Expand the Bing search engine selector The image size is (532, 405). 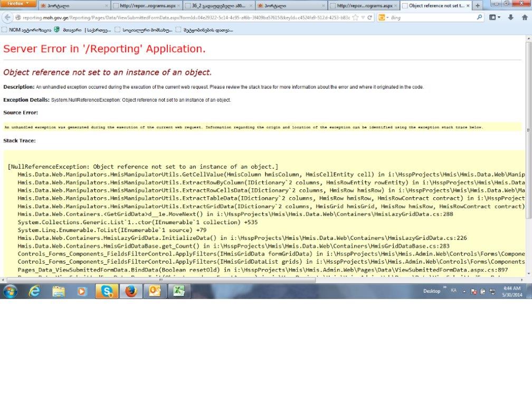pyautogui.click(x=383, y=17)
